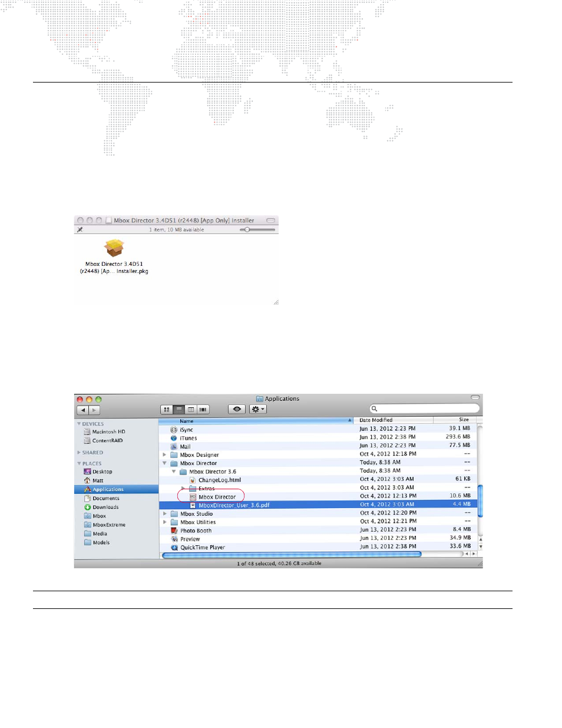The height and width of the screenshot is (728, 562).
Task: Click the horizontal scrollbar in Finder list
Action: pos(292,555)
